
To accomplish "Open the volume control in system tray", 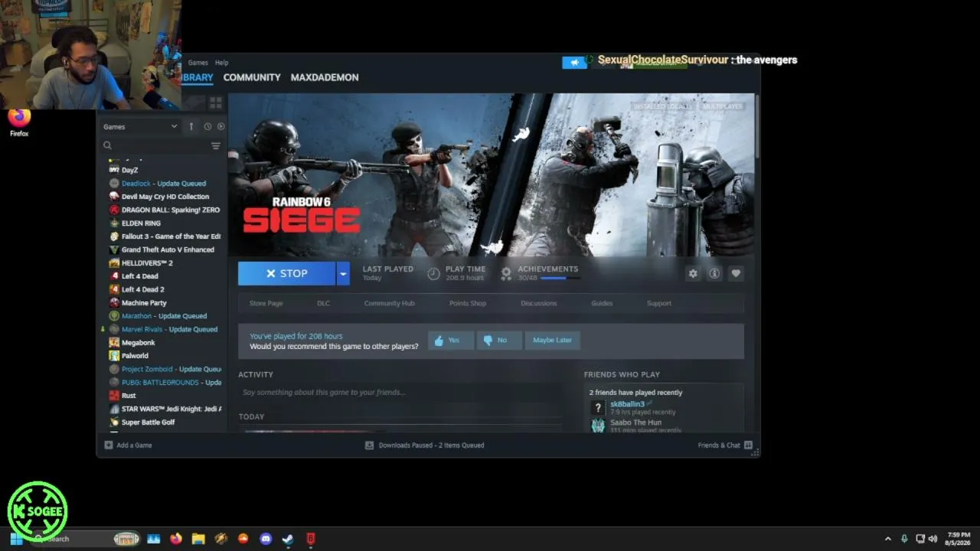I will [x=933, y=539].
